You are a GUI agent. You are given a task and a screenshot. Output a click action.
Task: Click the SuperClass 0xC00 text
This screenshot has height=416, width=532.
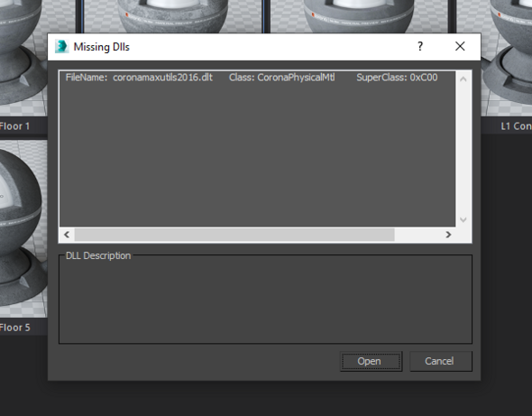click(397, 78)
